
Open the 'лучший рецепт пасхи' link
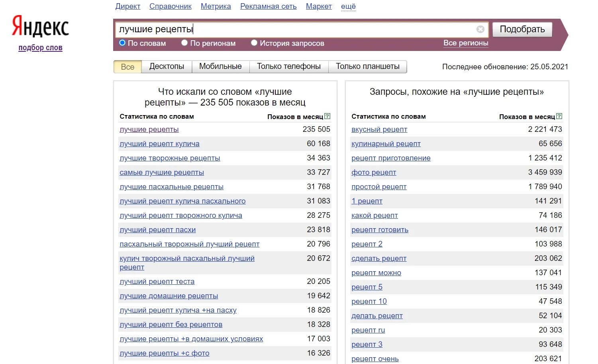(158, 230)
